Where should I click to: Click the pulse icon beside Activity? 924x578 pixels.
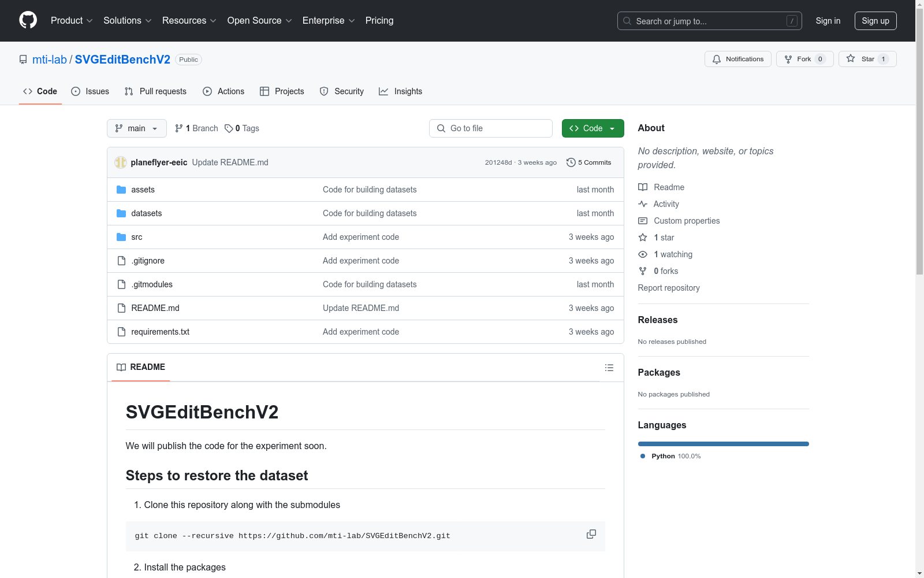click(x=643, y=204)
